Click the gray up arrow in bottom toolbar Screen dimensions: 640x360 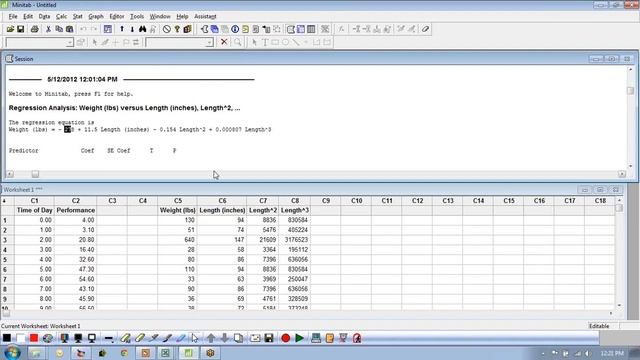point(211,338)
